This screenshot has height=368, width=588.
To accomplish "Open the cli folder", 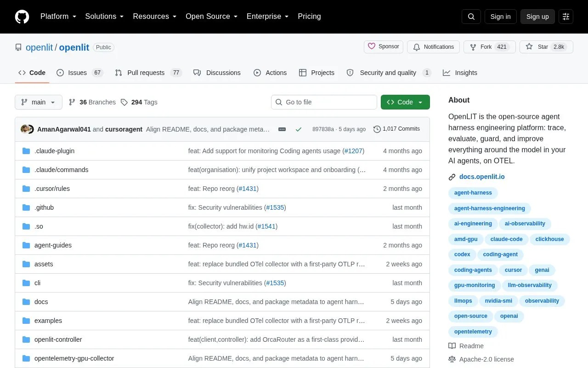I will [37, 283].
